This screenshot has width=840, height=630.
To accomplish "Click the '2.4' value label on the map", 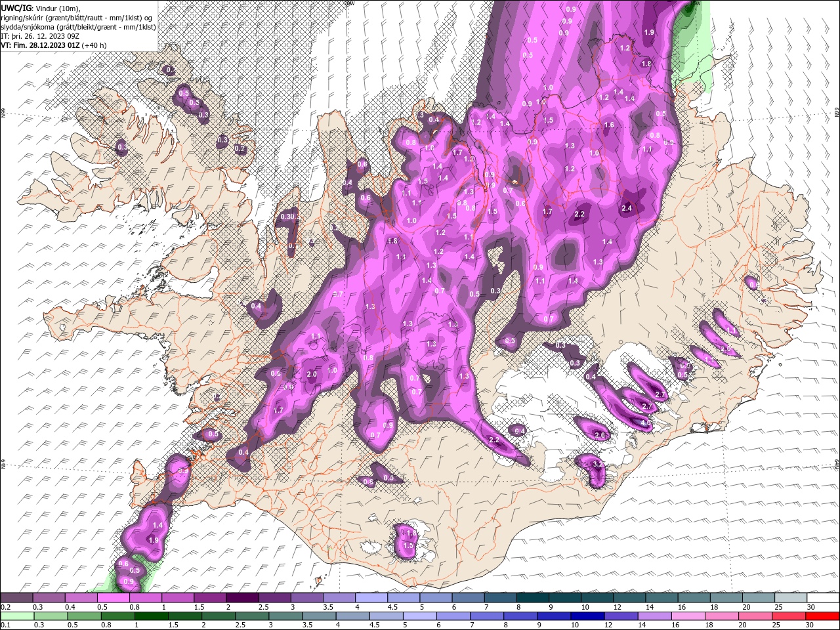I will pyautogui.click(x=627, y=209).
